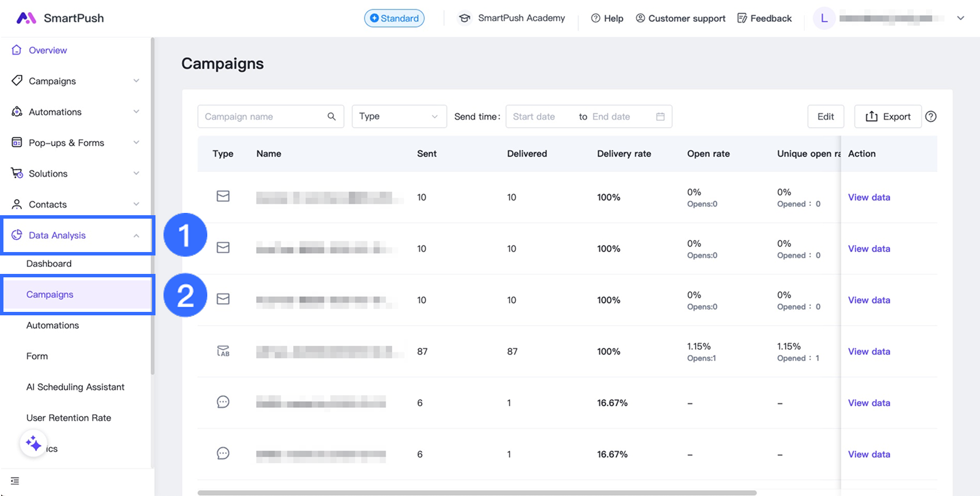Click the help question mark beside Export
This screenshot has height=496, width=980.
(930, 117)
